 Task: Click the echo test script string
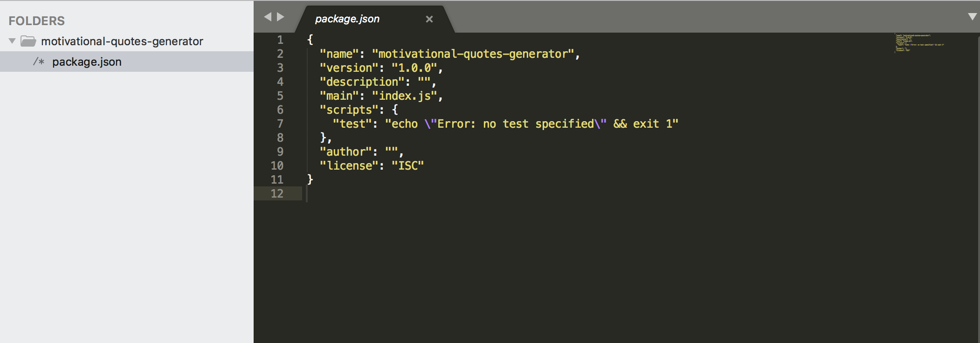(531, 124)
